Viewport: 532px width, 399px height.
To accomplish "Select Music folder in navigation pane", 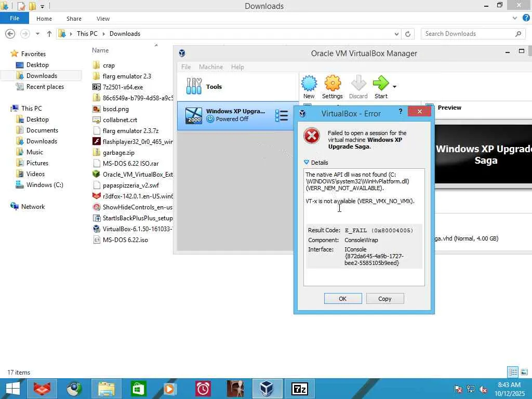I will 35,152.
